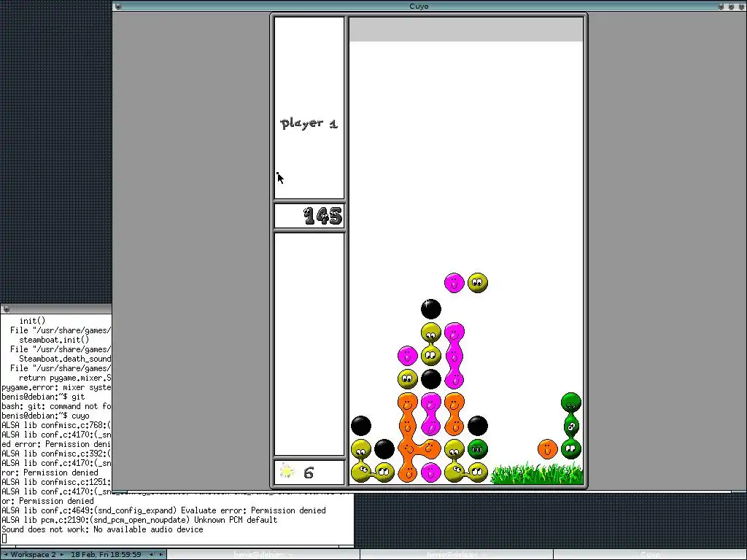Image resolution: width=747 pixels, height=560 pixels.
Task: Click the single magenta blob above the orange group
Action: 407,356
